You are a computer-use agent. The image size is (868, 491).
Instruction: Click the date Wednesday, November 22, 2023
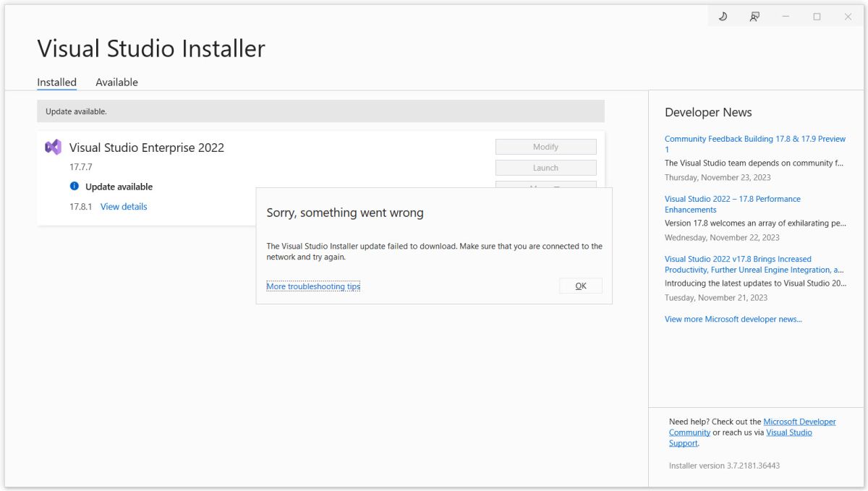[722, 237]
